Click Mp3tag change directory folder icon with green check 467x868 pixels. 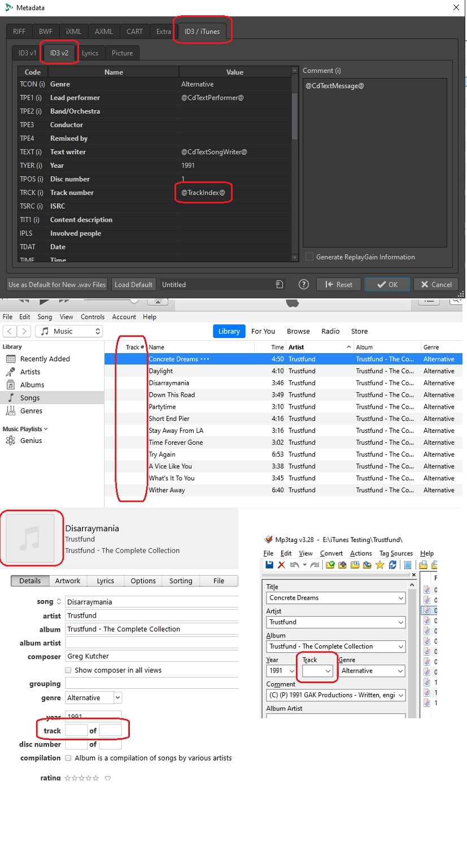pyautogui.click(x=331, y=565)
